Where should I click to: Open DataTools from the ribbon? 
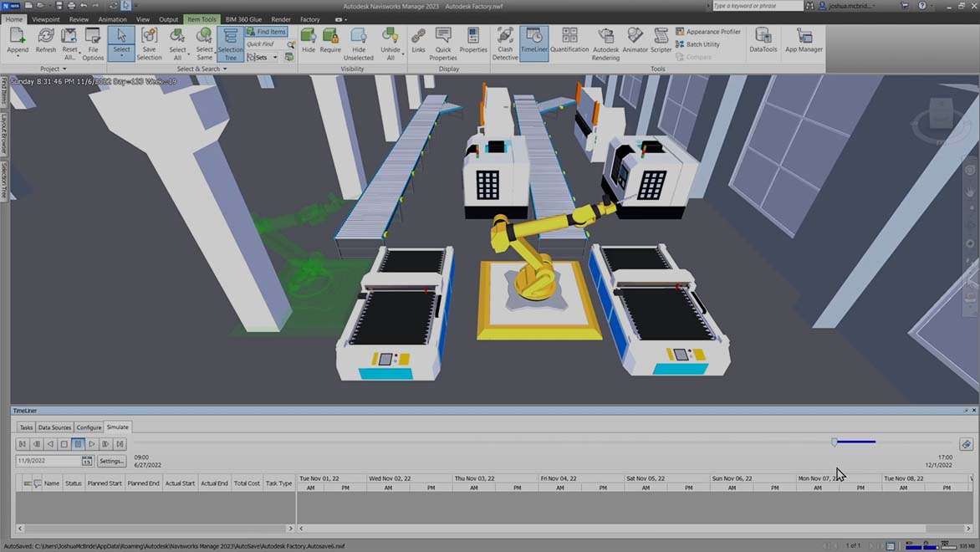point(763,43)
